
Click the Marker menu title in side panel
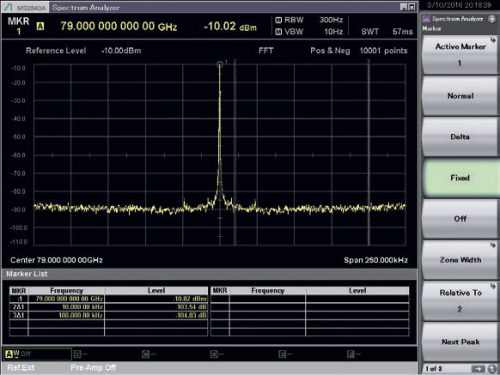pos(432,29)
